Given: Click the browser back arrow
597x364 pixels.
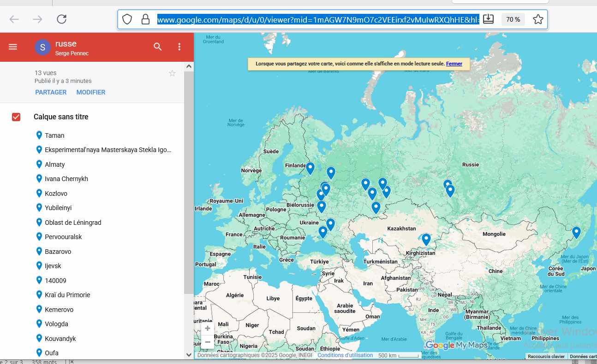Looking at the screenshot, I should 14,19.
